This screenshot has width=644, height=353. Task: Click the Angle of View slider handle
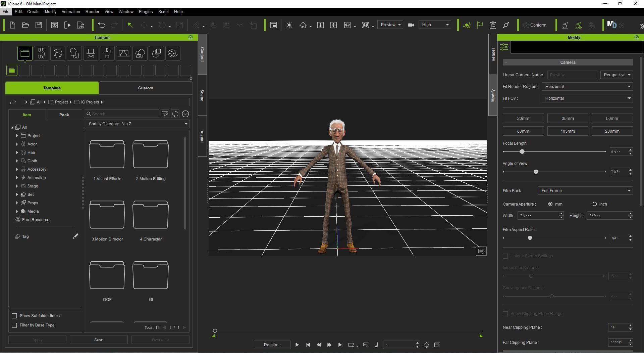[536, 172]
